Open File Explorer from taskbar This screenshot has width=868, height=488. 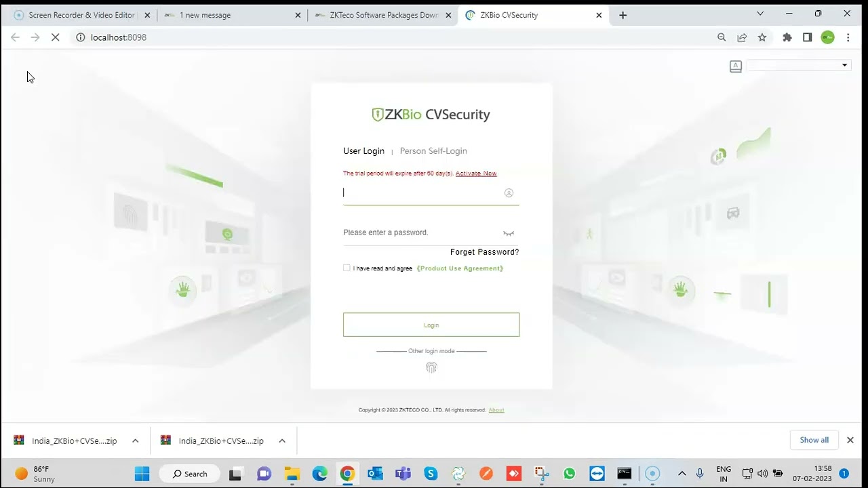[x=292, y=473]
